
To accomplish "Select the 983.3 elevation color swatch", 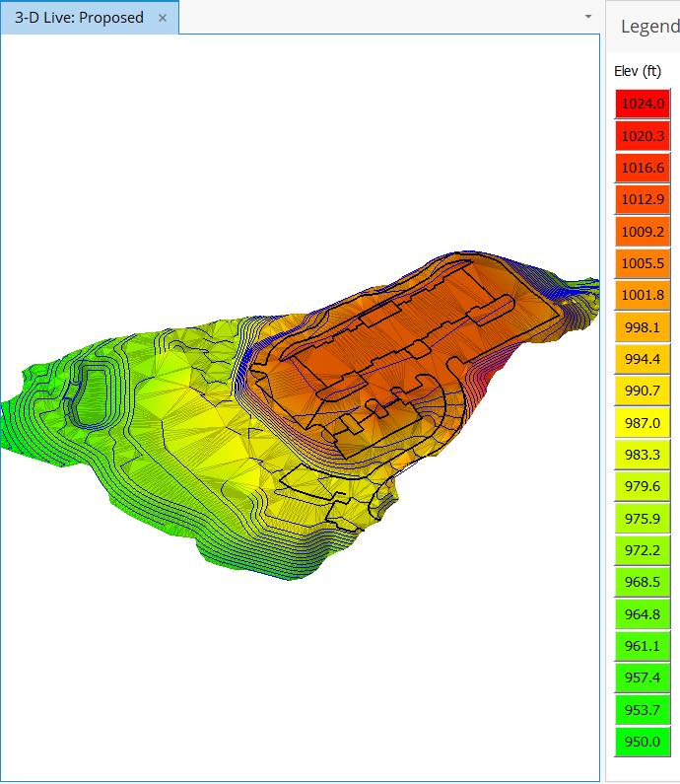I will (x=643, y=455).
